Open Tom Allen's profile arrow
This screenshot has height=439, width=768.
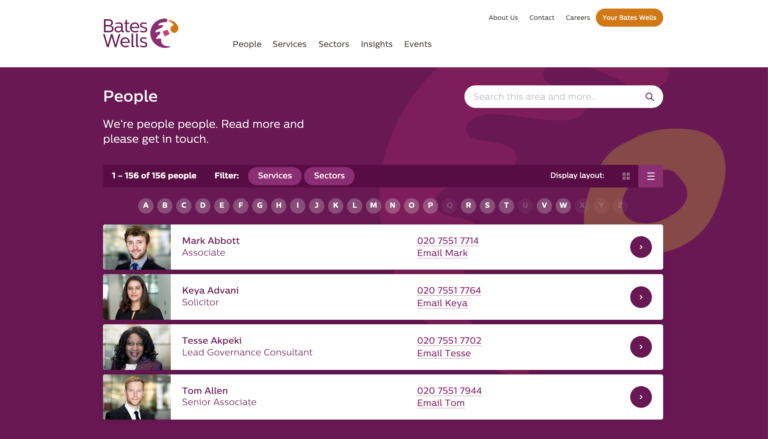tap(640, 397)
